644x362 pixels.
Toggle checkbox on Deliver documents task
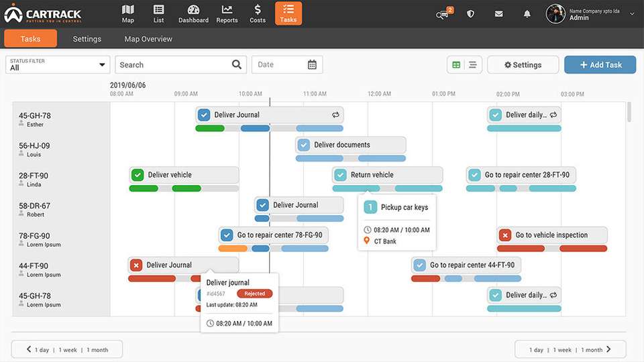pos(304,145)
